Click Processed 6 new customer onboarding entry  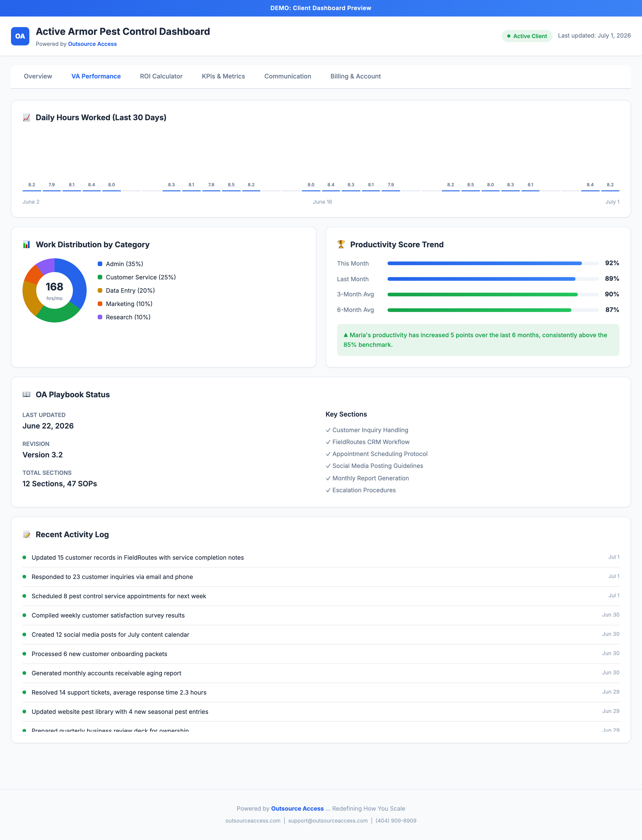coord(321,654)
